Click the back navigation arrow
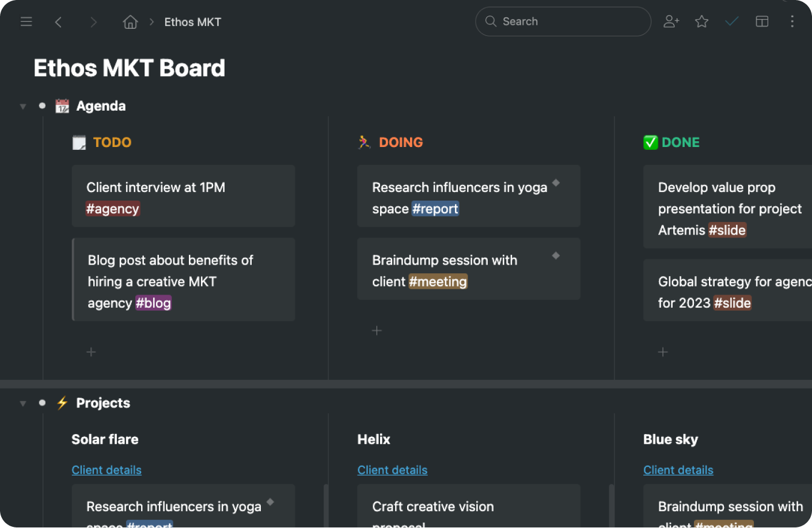The width and height of the screenshot is (812, 528). coord(58,21)
